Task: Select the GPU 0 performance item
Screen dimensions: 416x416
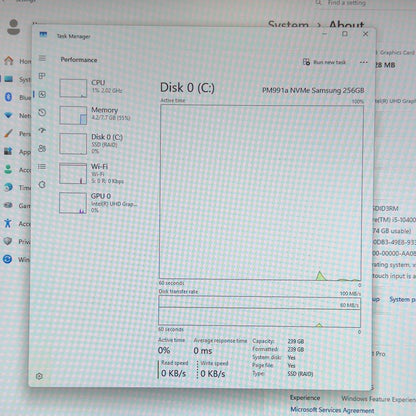Action: pos(99,203)
